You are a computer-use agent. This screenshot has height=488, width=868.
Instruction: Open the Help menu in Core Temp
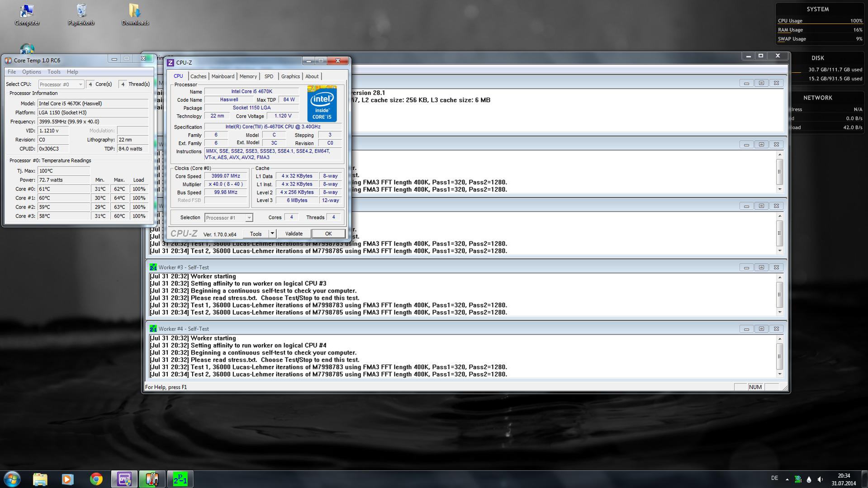(72, 72)
